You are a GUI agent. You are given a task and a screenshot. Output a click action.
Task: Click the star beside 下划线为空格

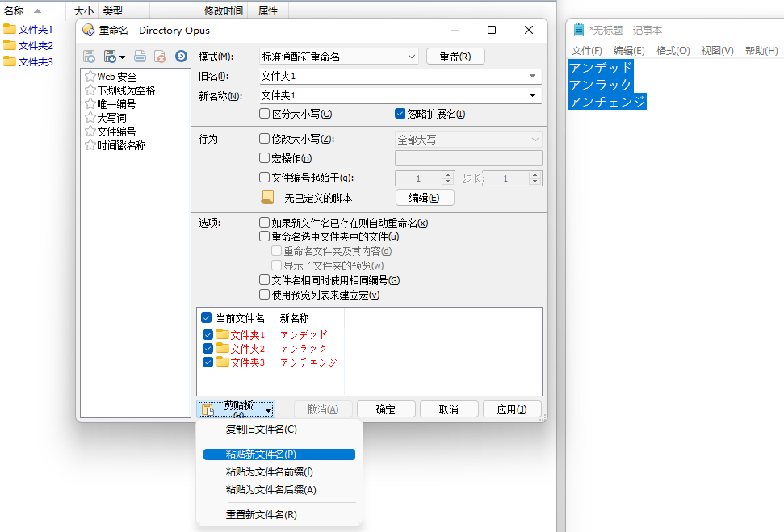(90, 90)
